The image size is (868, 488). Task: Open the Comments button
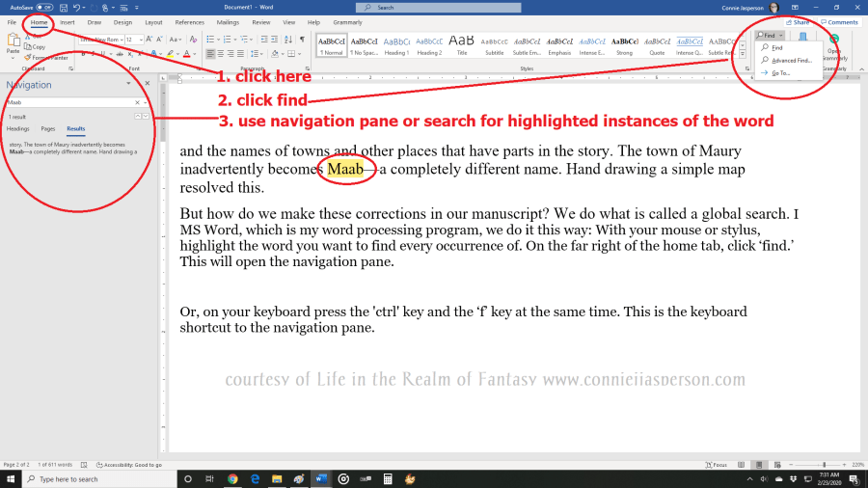coord(839,21)
